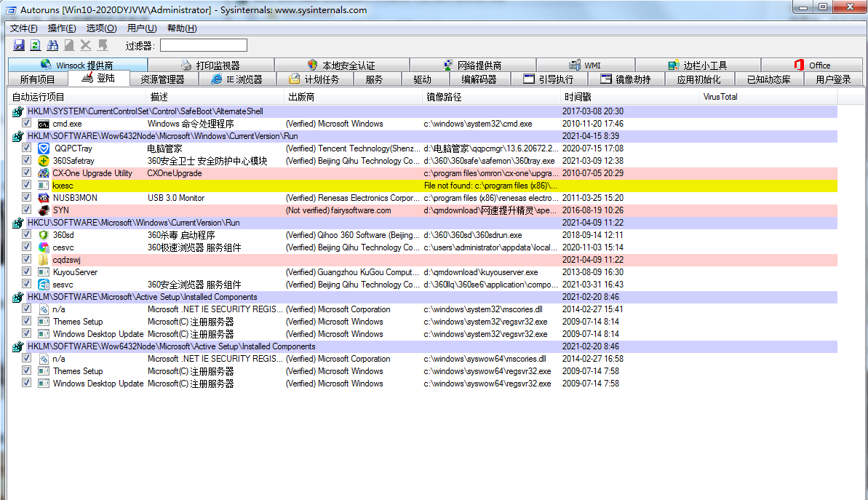Viewport: 868px width, 500px height.
Task: Click the Find binoculars toolbar icon
Action: 52,45
